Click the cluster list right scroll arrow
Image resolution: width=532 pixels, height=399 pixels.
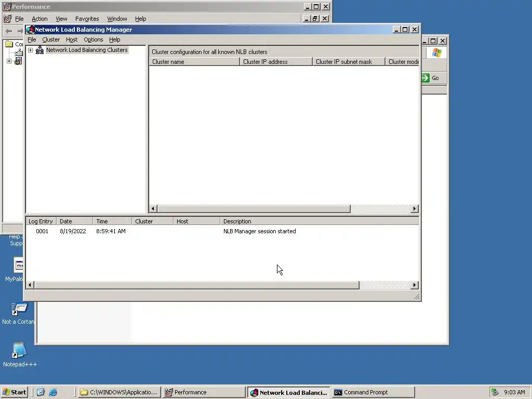coord(414,209)
